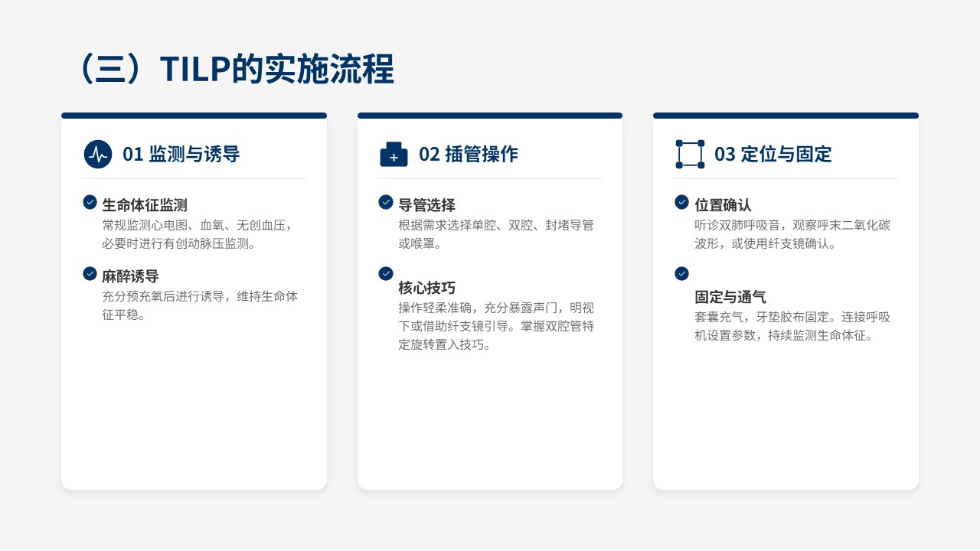Click the checkmark icon above 核心技巧
Viewport: 980px width, 551px height.
point(386,273)
